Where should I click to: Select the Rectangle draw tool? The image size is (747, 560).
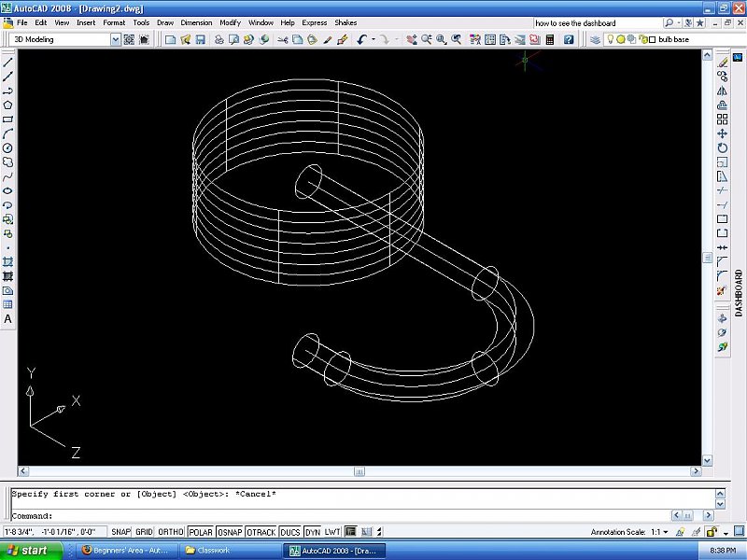coord(7,119)
